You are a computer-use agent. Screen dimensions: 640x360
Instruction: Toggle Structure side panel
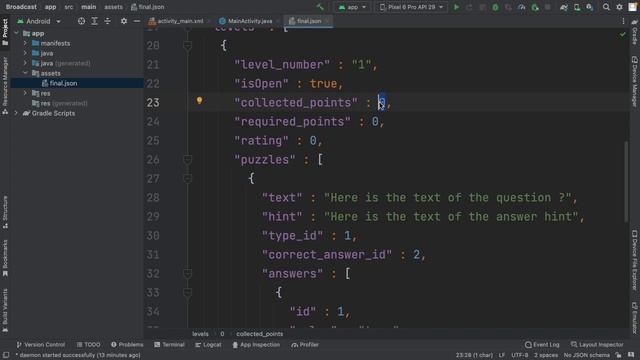5,212
